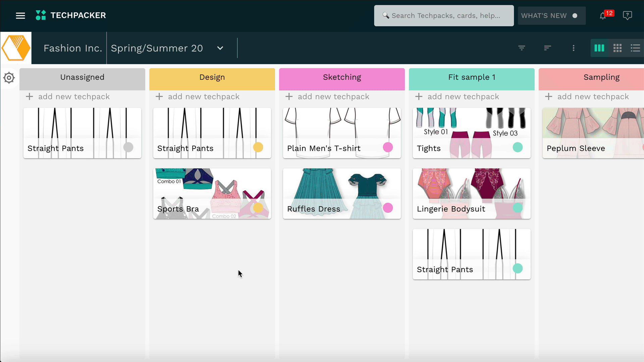
Task: Switch to list view
Action: 635,48
